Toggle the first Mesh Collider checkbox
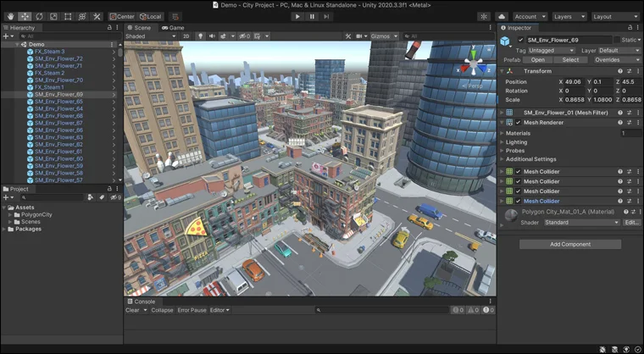The width and height of the screenshot is (644, 354). click(519, 172)
